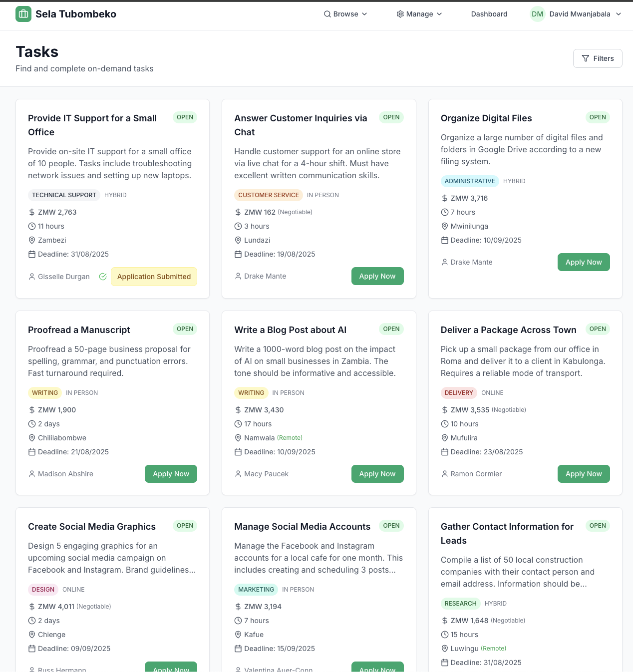
Task: Open the Write a Blog Post about AI title
Action: tap(290, 330)
